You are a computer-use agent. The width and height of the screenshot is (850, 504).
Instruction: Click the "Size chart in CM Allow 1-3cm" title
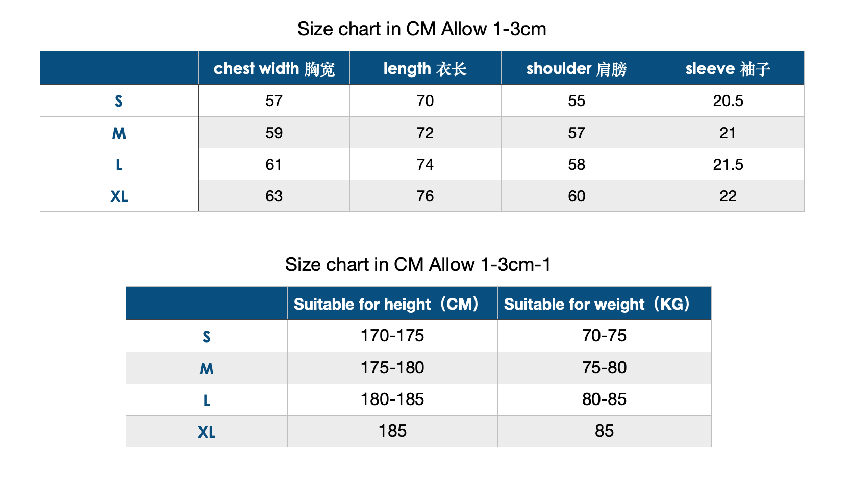tap(421, 29)
